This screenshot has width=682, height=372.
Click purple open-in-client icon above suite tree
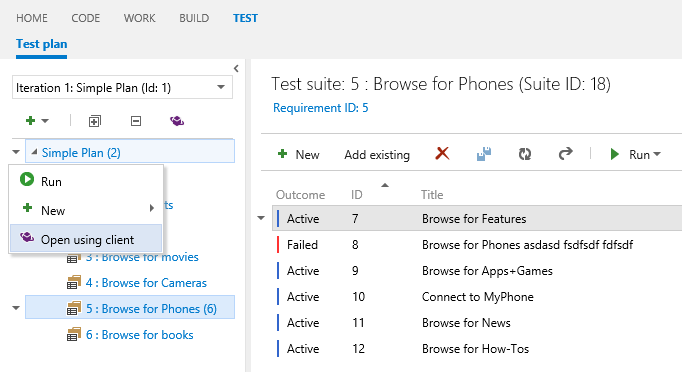pos(177,121)
